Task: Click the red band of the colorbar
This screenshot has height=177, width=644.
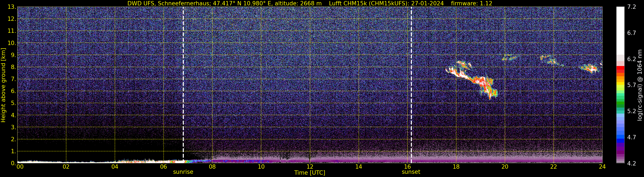Action: [620, 69]
